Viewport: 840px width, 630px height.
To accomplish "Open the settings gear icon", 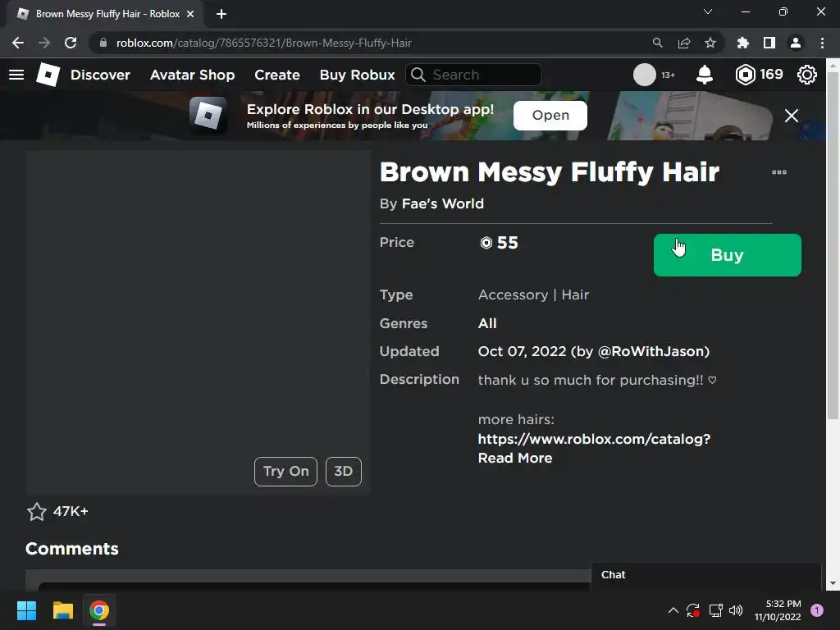I will [807, 75].
